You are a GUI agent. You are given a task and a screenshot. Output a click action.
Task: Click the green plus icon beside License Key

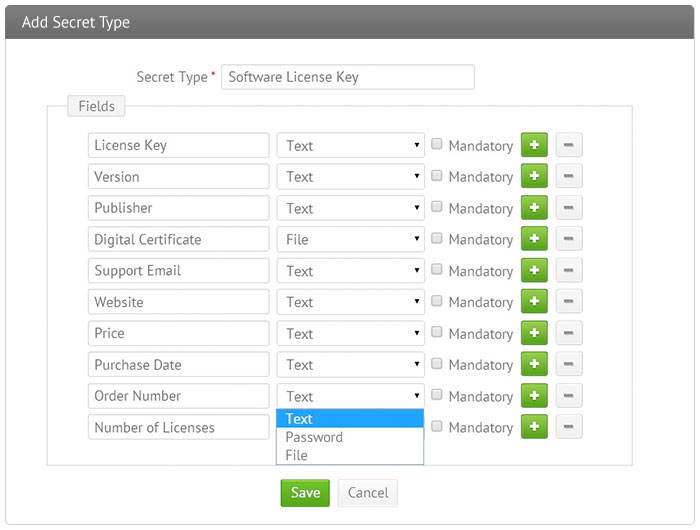[x=534, y=145]
